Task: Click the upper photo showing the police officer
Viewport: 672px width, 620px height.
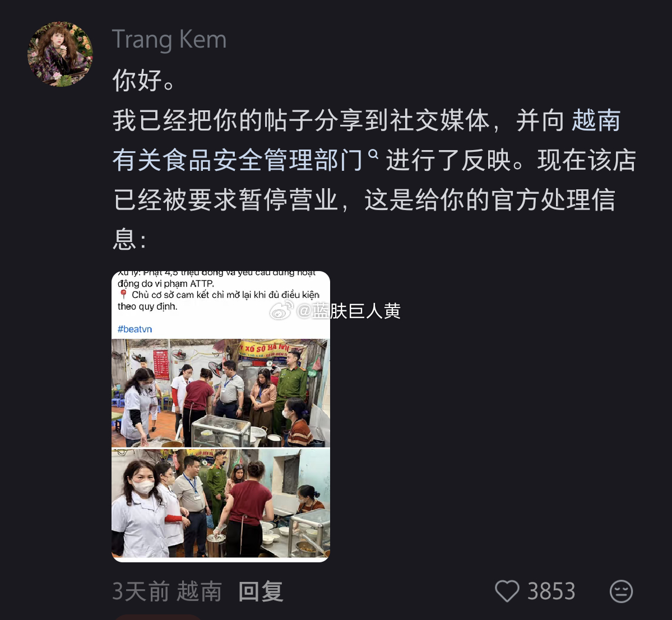Action: pyautogui.click(x=221, y=393)
